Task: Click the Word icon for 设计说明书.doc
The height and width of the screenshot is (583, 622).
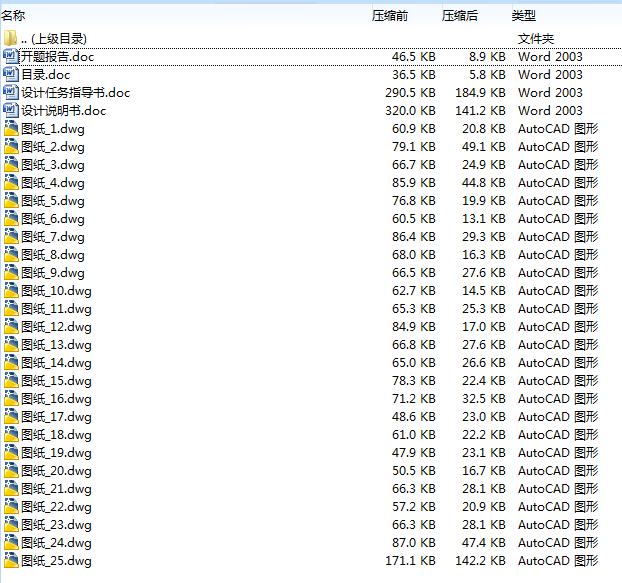Action: tap(11, 110)
